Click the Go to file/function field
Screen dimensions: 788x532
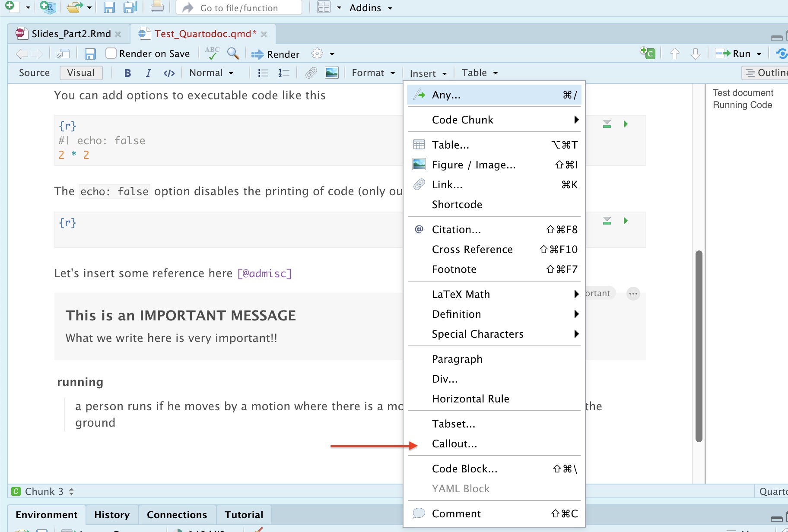click(x=239, y=8)
